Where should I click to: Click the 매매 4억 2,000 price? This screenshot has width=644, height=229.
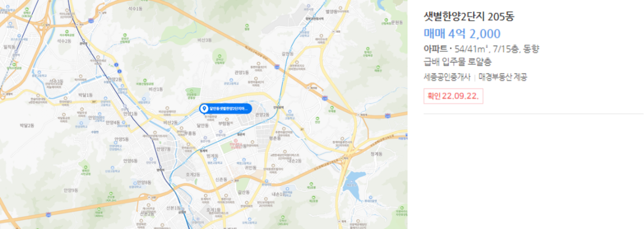tap(462, 34)
